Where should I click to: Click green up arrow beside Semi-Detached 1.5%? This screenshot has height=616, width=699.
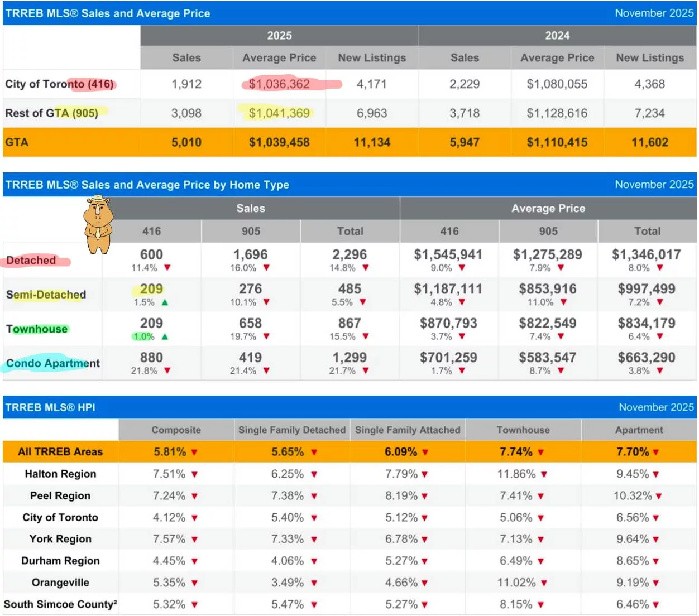(165, 302)
